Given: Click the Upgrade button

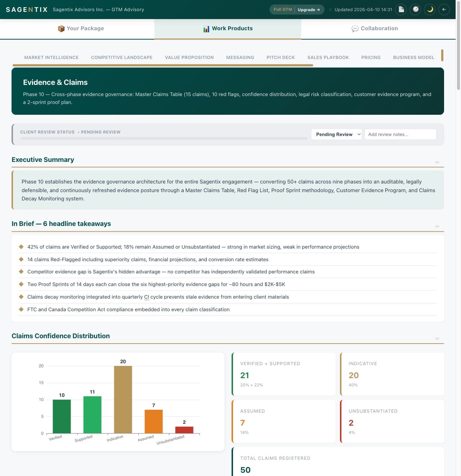Looking at the screenshot, I should [x=309, y=10].
